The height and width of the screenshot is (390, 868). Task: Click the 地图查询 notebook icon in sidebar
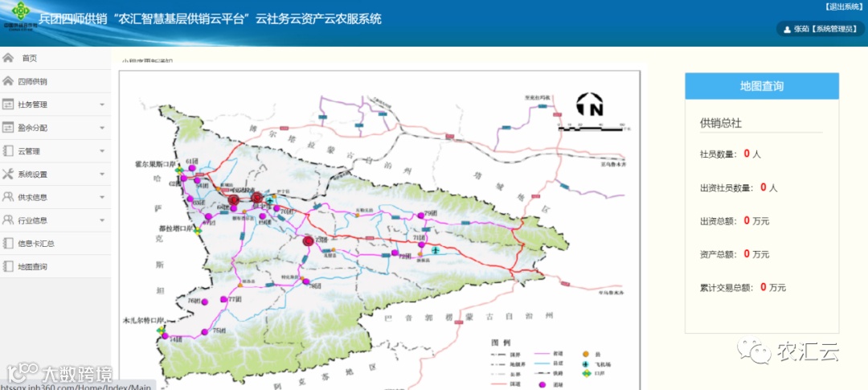[x=8, y=266]
